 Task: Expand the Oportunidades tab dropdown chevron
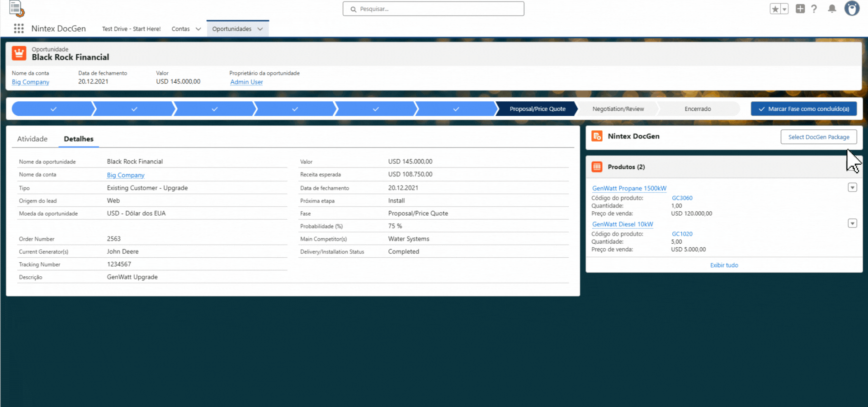click(260, 29)
